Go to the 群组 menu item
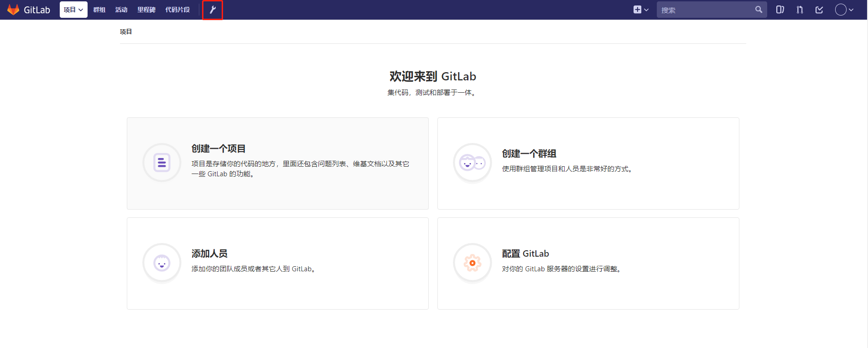868x348 pixels. coord(99,10)
